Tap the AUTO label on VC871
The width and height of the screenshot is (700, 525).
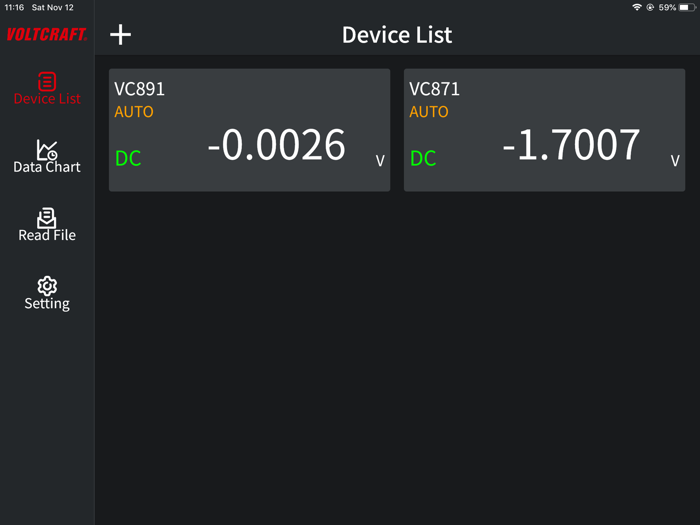click(429, 111)
